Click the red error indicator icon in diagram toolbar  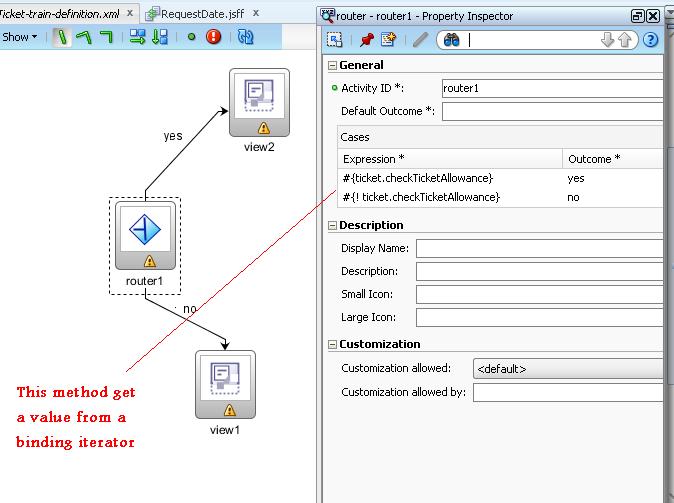213,37
